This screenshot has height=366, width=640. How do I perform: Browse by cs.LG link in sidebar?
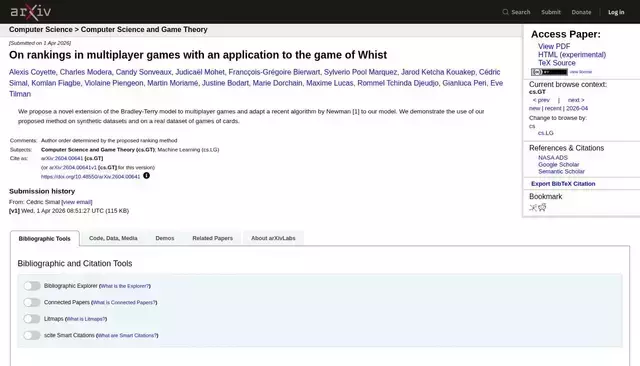[546, 133]
